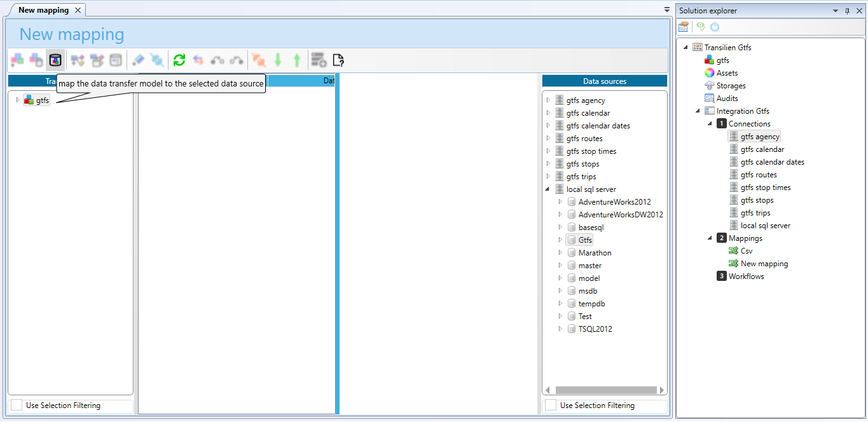Image resolution: width=868 pixels, height=422 pixels.
Task: Collapse Mappings node in Solution explorer
Action: pos(710,238)
